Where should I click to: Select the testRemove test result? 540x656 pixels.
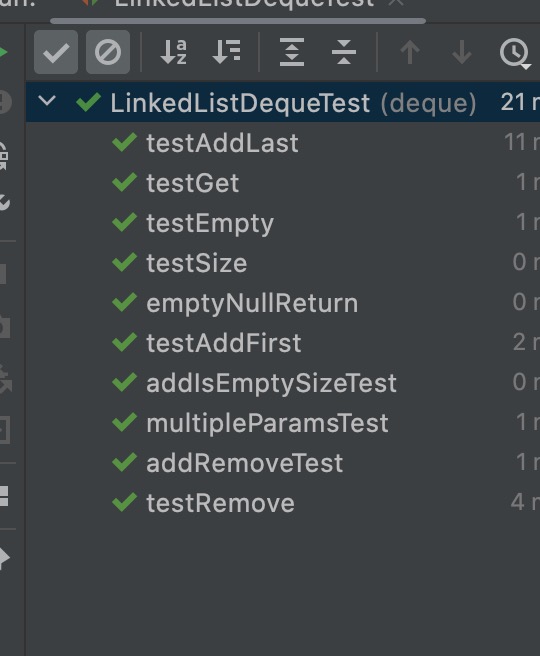pyautogui.click(x=283, y=503)
